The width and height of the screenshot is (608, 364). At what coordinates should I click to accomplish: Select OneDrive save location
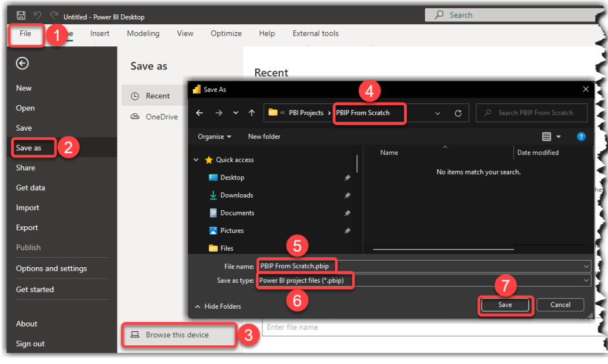click(154, 116)
